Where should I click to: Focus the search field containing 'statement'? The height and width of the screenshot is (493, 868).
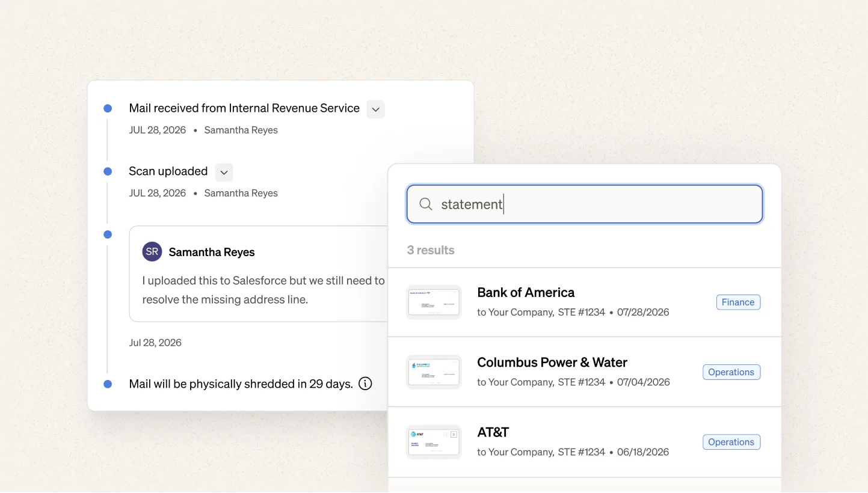pos(585,204)
